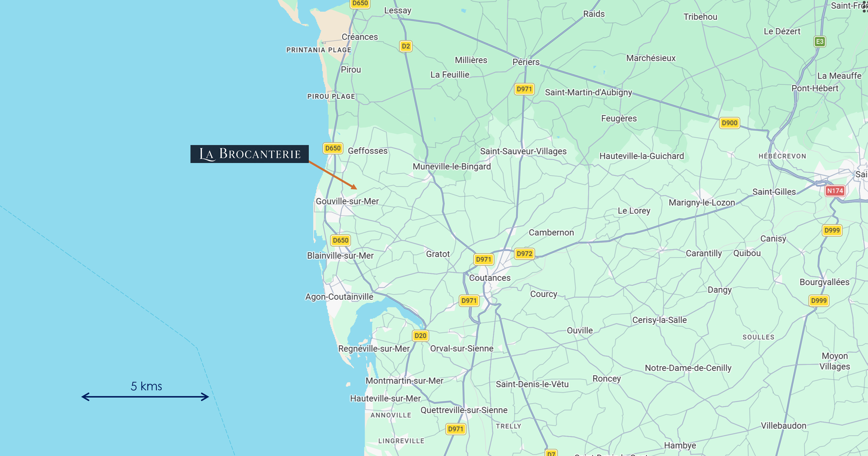868x456 pixels.
Task: Select the Marigny-le-Lozon label
Action: tap(702, 203)
